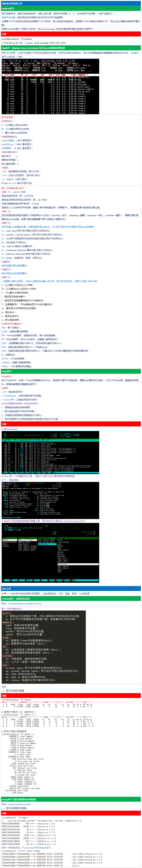
Task: Click the green htop命令 section heading bar
Action: pyautogui.click(x=71, y=371)
